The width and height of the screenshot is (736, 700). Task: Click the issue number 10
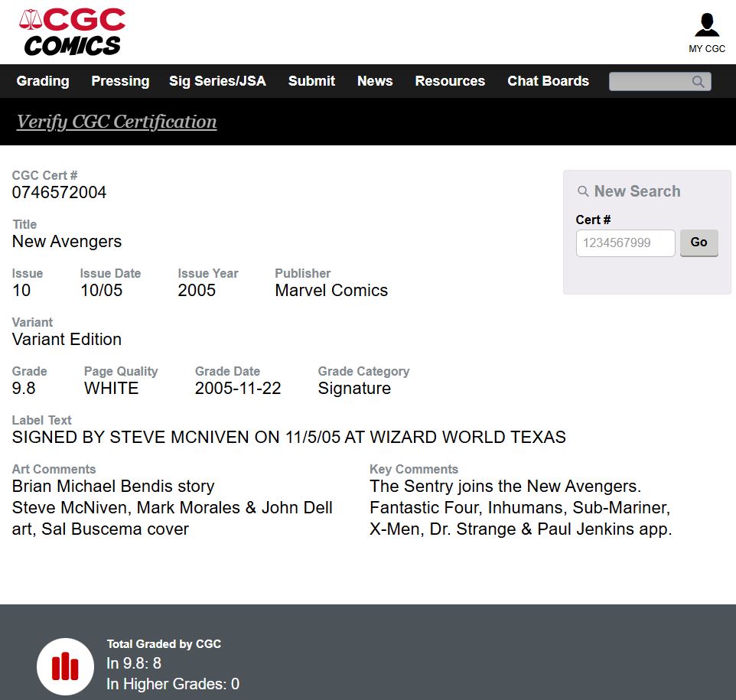click(x=21, y=290)
